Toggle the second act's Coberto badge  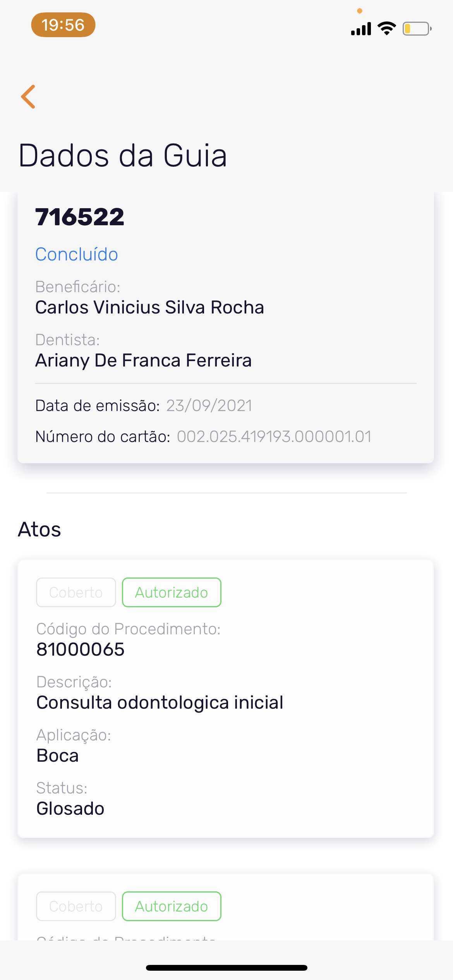point(76,906)
